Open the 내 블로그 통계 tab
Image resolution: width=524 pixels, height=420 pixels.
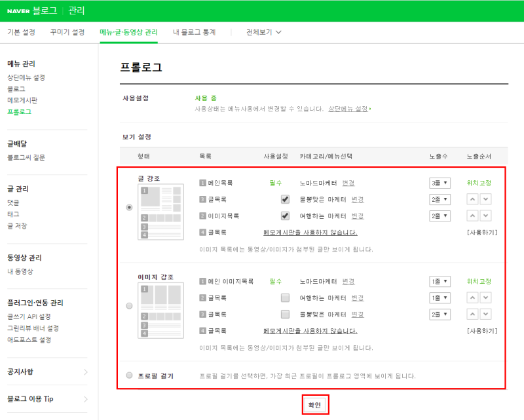(x=194, y=32)
